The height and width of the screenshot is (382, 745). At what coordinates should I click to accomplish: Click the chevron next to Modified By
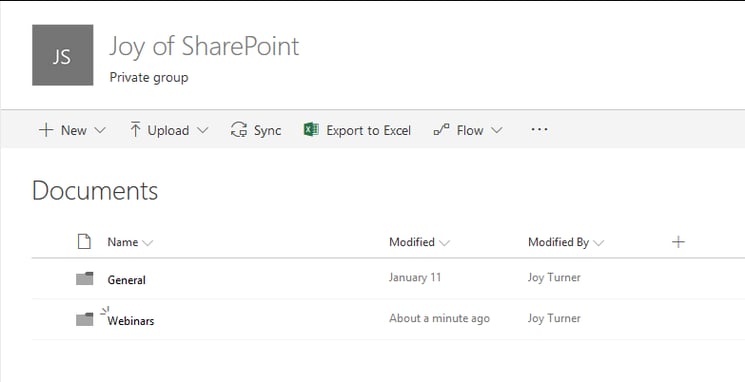(x=599, y=243)
